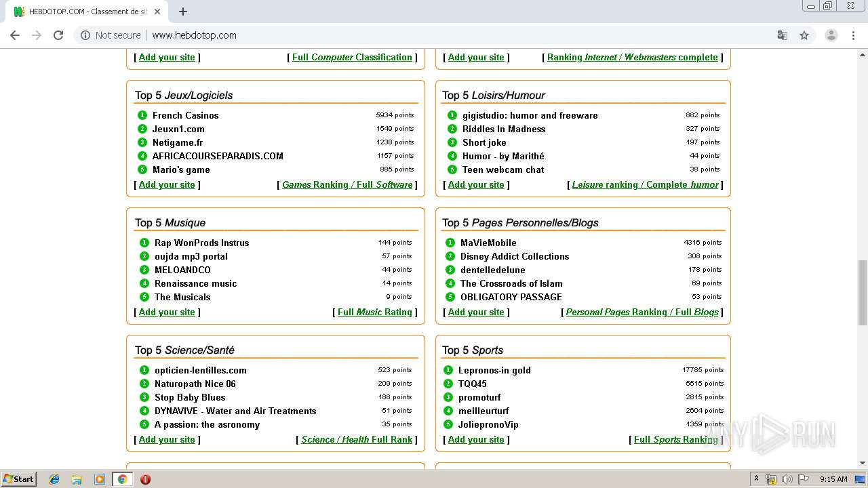Show hidden system tray icons

point(757,479)
